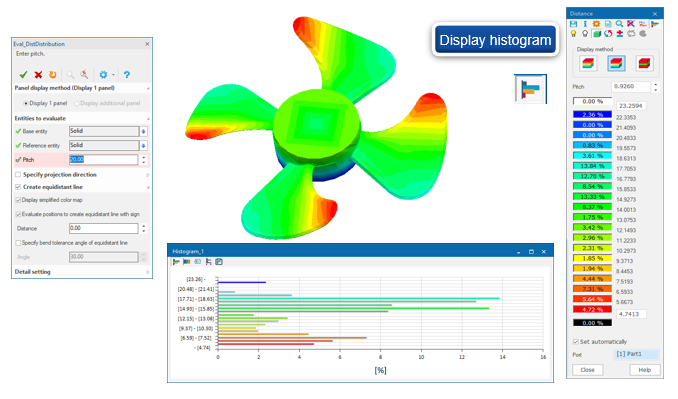This screenshot has width=678, height=399.
Task: Collapse Create equidistant line section arrow
Action: 147,187
